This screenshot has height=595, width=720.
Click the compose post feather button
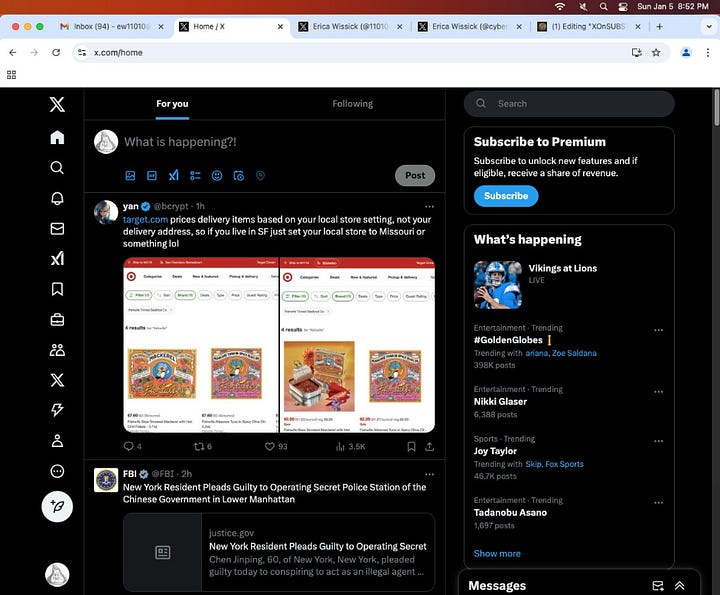click(57, 506)
